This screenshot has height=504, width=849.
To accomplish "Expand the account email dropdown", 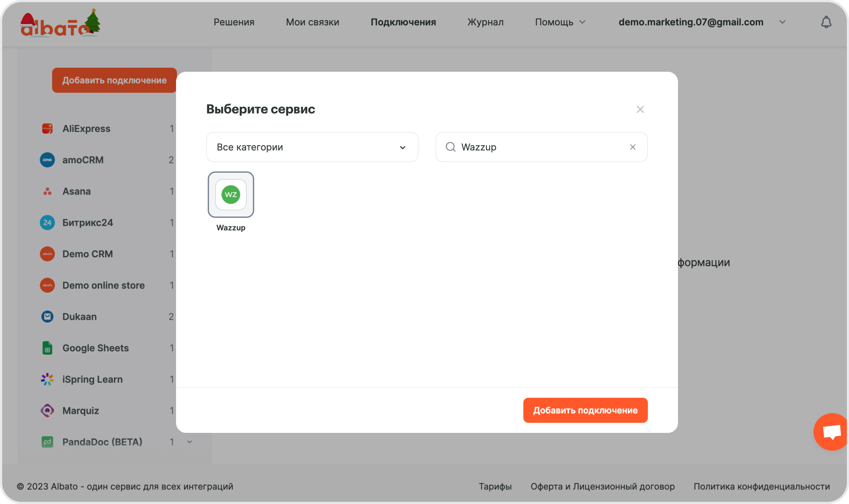I will (x=782, y=22).
